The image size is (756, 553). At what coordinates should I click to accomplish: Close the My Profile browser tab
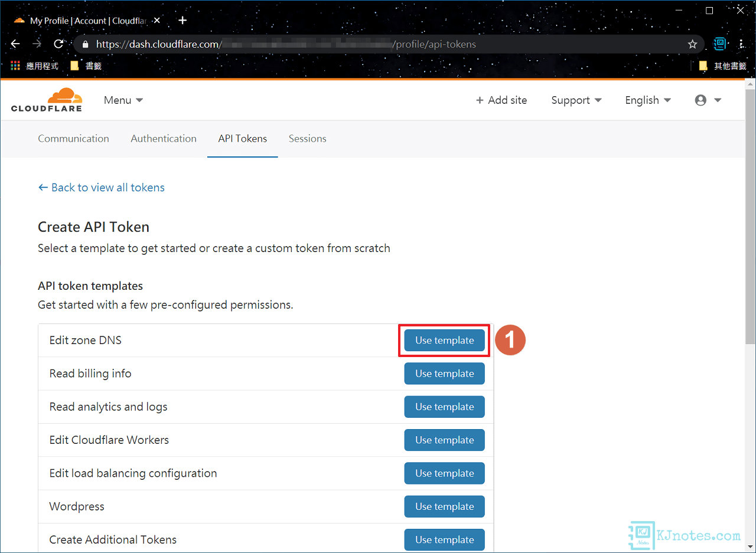click(x=157, y=21)
